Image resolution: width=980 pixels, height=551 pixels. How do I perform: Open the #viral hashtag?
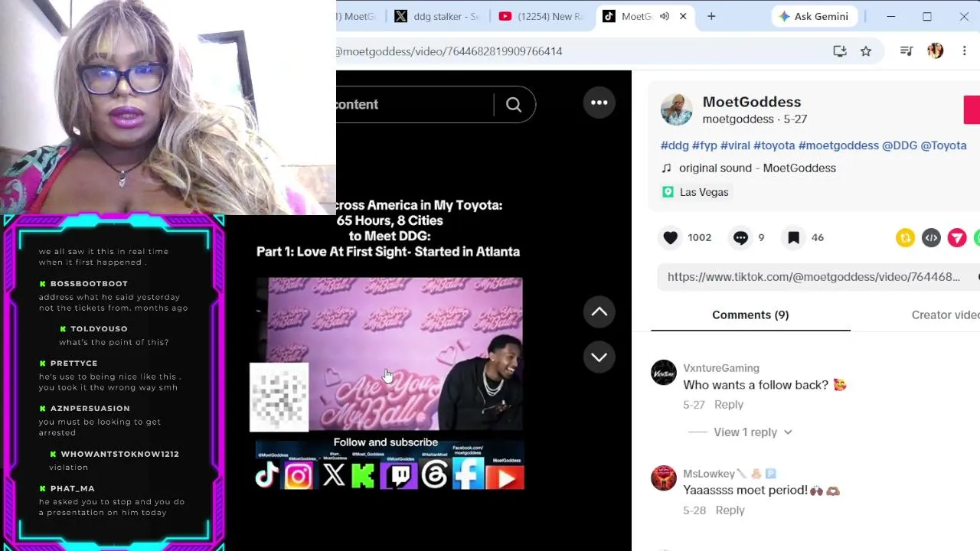[x=735, y=145]
